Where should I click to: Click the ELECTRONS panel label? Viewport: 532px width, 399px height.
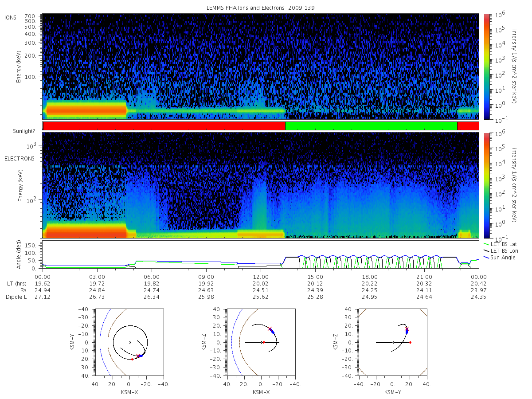pos(19,159)
